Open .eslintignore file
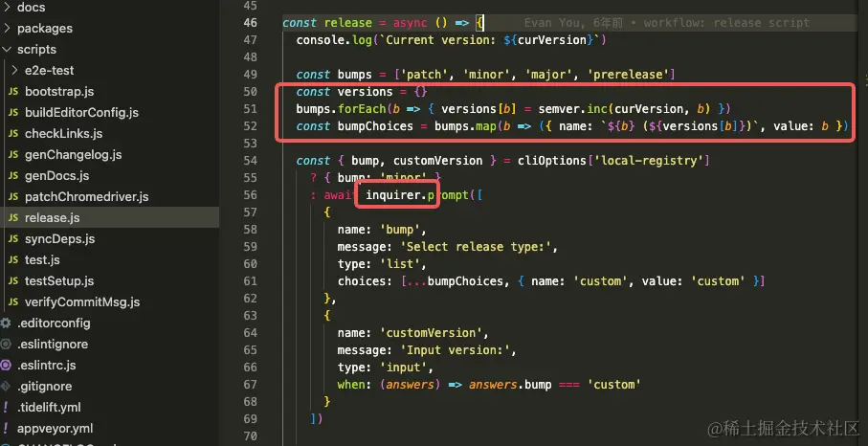This screenshot has height=446, width=868. [x=53, y=344]
